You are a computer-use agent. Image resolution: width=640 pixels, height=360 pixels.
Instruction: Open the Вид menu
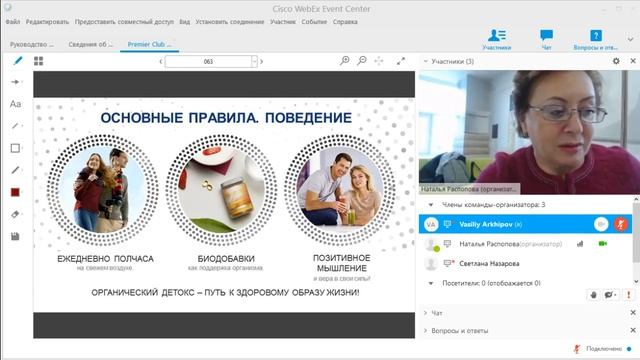184,22
